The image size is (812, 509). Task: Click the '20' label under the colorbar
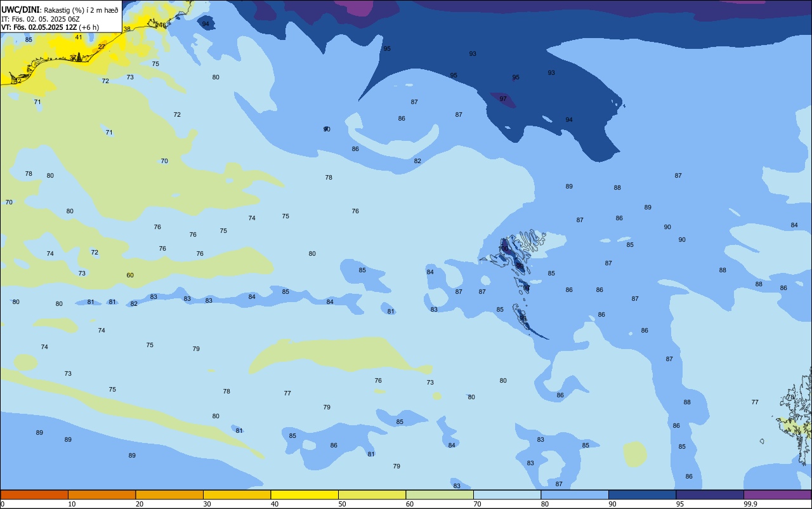pos(140,504)
